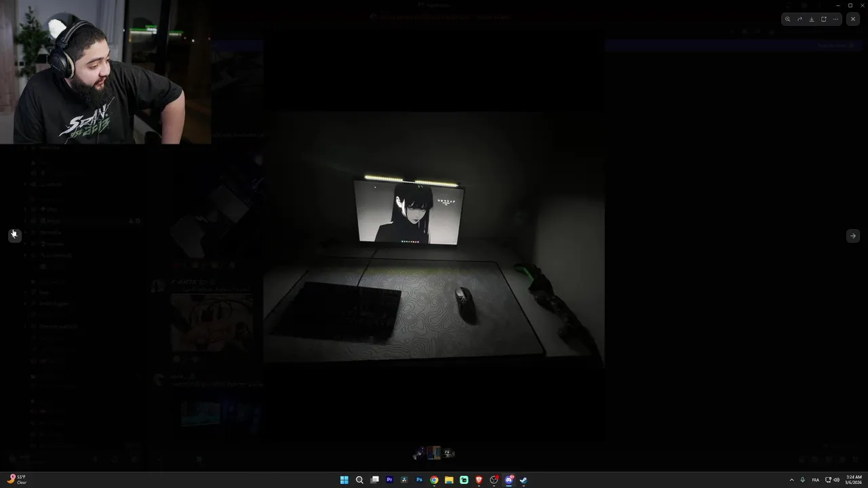
Task: Open the weather widget showing Clear
Action: tap(17, 479)
